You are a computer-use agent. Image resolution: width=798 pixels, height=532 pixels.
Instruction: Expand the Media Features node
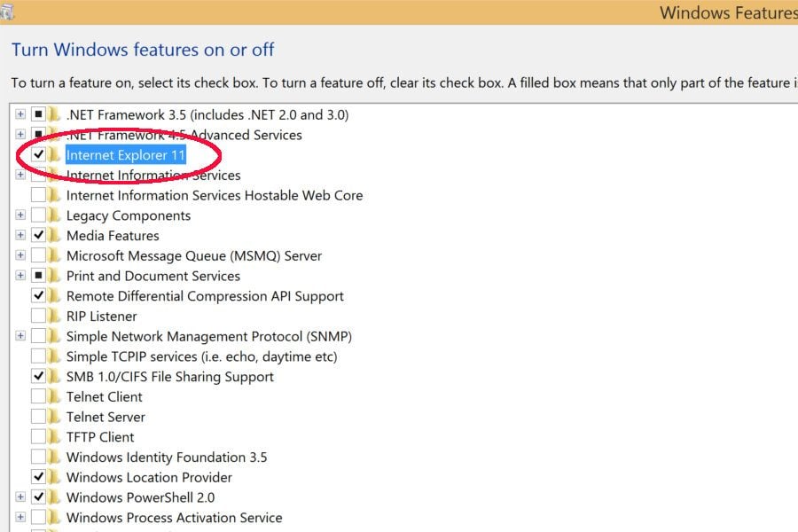(20, 235)
